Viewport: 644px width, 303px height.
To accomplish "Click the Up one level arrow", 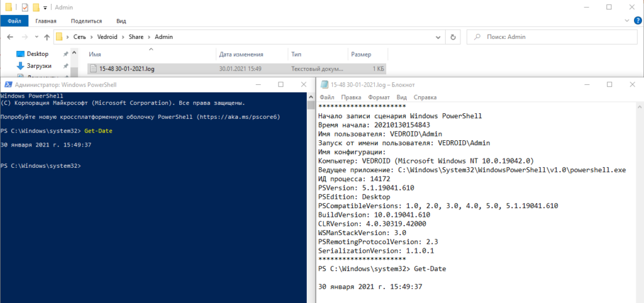I will coord(47,37).
